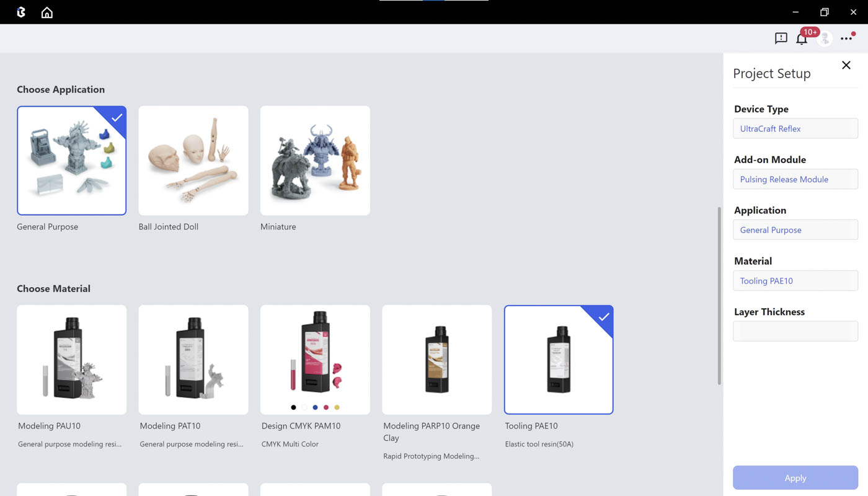This screenshot has height=496, width=868.
Task: Click the Apply button
Action: click(795, 478)
